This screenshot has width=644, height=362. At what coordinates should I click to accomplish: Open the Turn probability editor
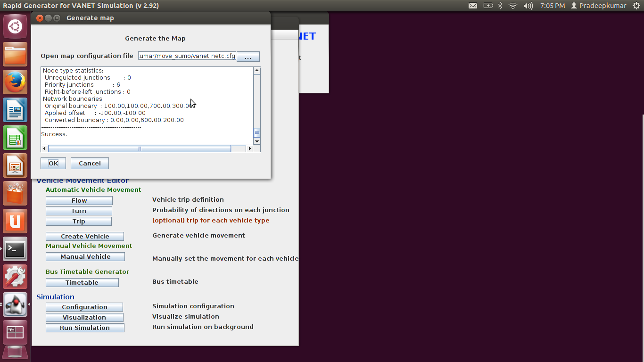pos(79,211)
